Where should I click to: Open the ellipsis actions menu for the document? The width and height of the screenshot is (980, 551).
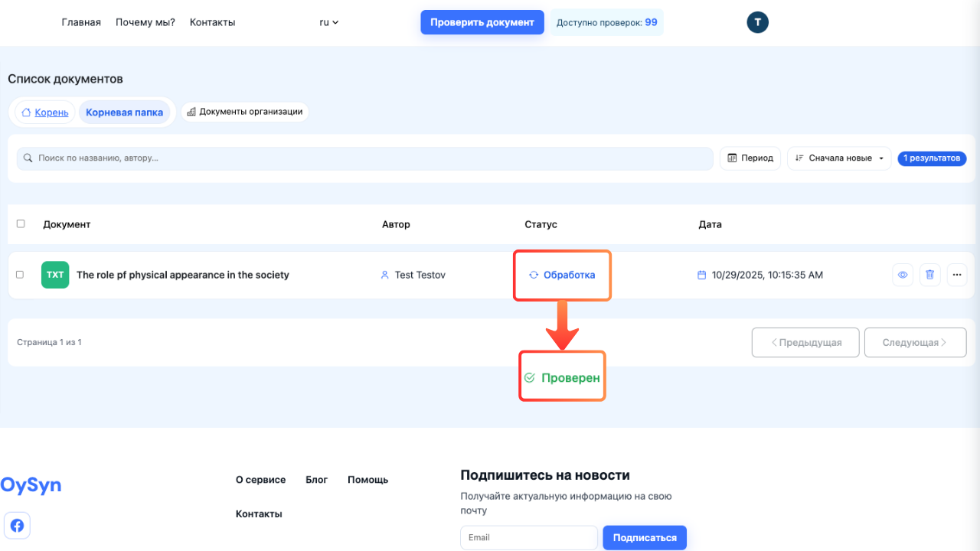coord(956,274)
